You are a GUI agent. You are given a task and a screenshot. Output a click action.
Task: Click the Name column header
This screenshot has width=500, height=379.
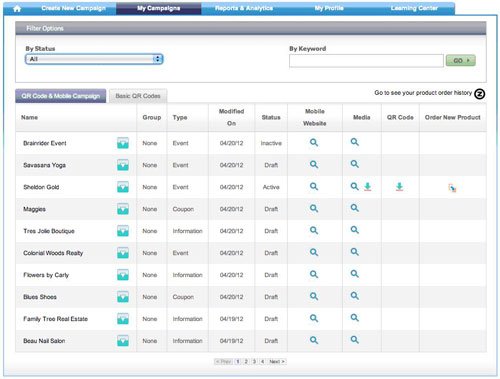point(29,117)
